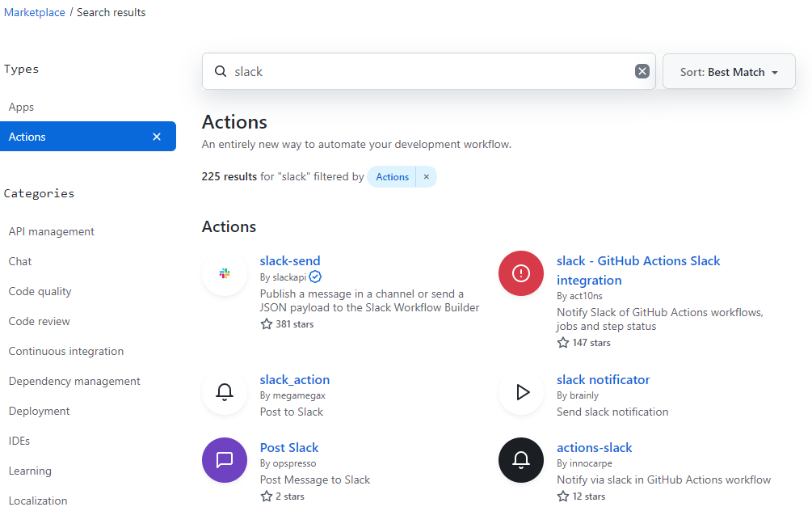Focus the slack search input field
This screenshot has height=507, width=812.
[429, 71]
